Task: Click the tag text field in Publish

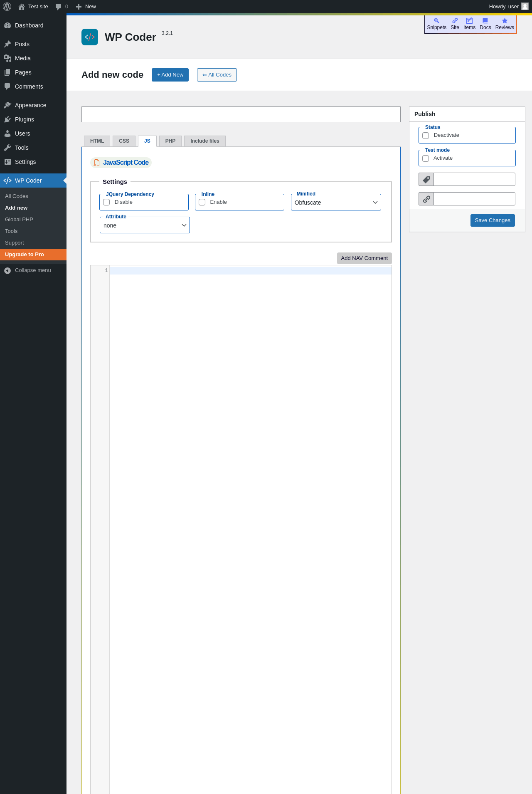Action: [x=474, y=179]
